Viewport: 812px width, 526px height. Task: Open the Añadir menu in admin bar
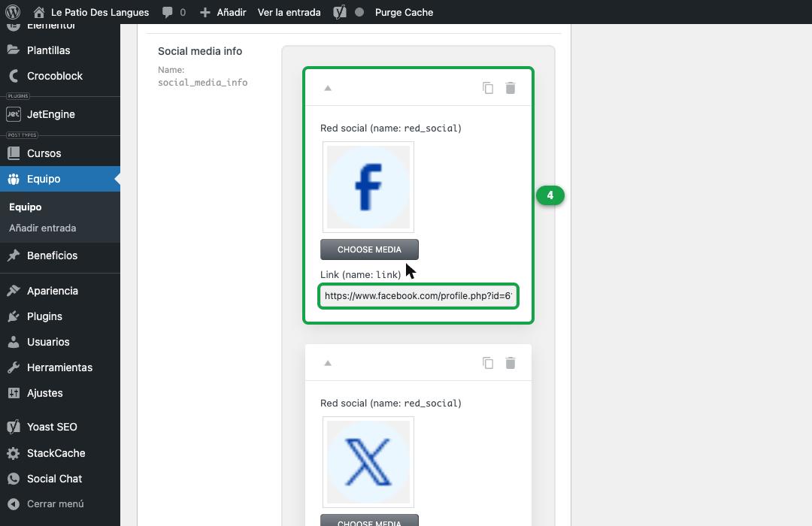coord(223,12)
